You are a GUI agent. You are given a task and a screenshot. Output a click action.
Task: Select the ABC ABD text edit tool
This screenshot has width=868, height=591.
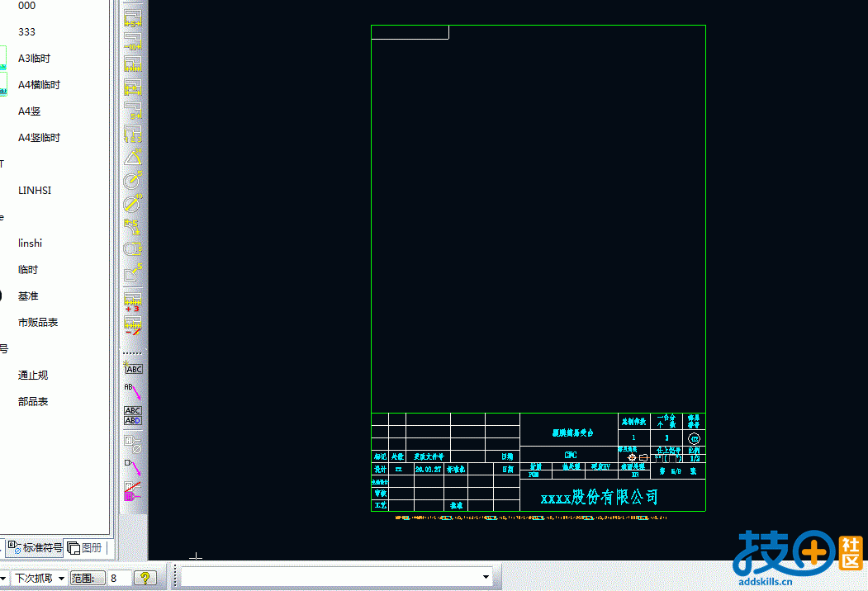(x=132, y=415)
